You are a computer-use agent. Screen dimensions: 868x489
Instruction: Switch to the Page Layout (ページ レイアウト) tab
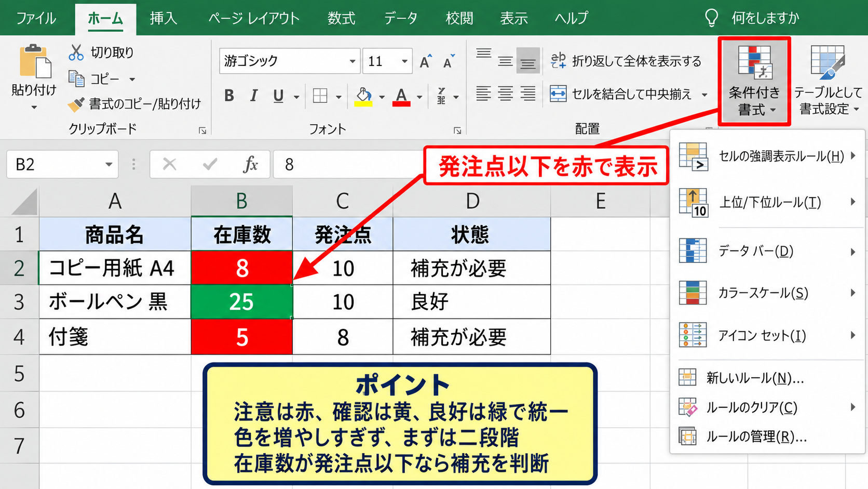click(254, 18)
